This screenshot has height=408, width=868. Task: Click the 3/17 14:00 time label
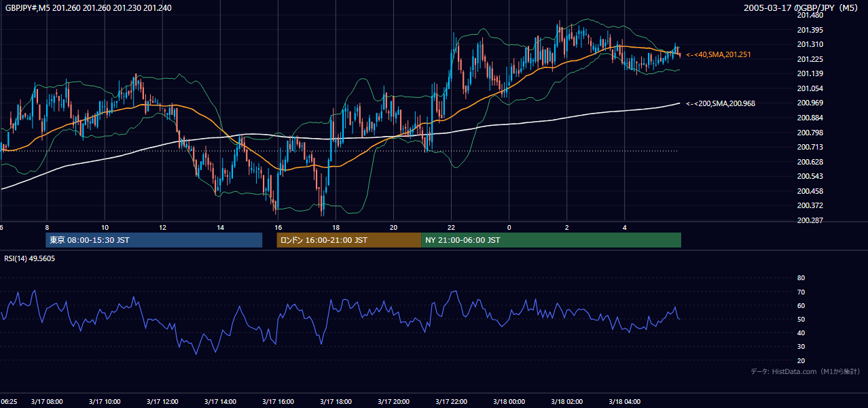point(220,402)
